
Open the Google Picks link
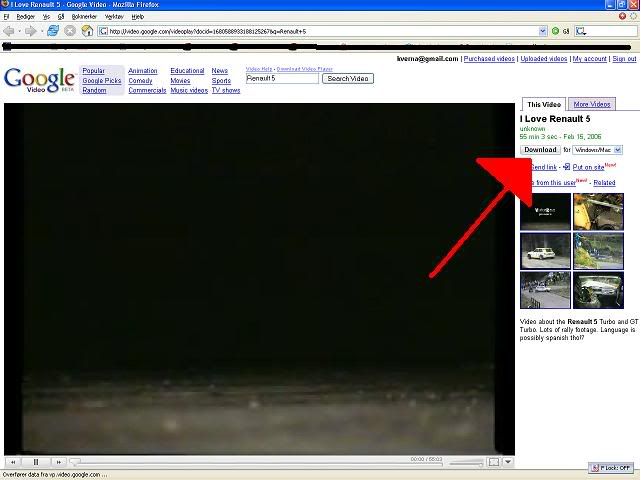click(102, 81)
